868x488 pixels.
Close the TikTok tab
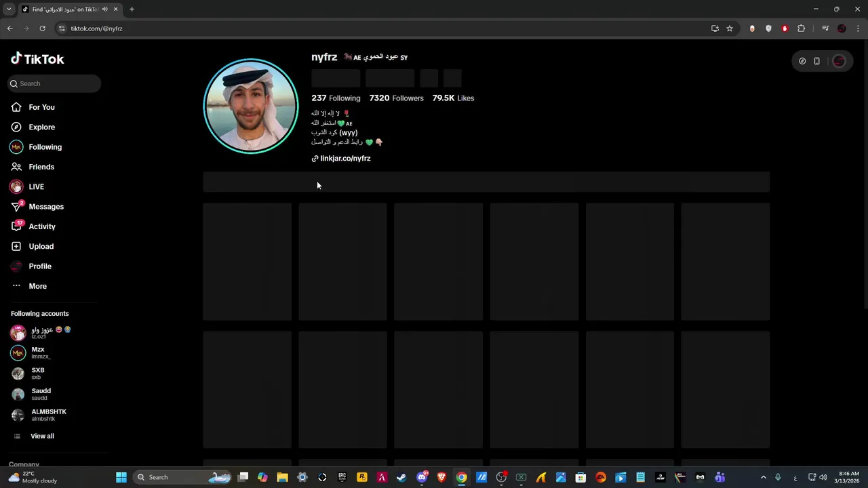(115, 9)
